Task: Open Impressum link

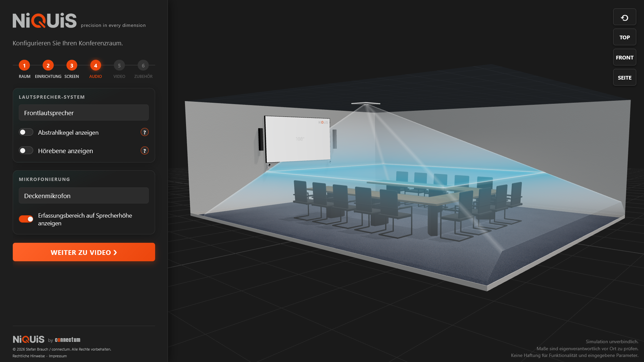Action: click(x=58, y=356)
